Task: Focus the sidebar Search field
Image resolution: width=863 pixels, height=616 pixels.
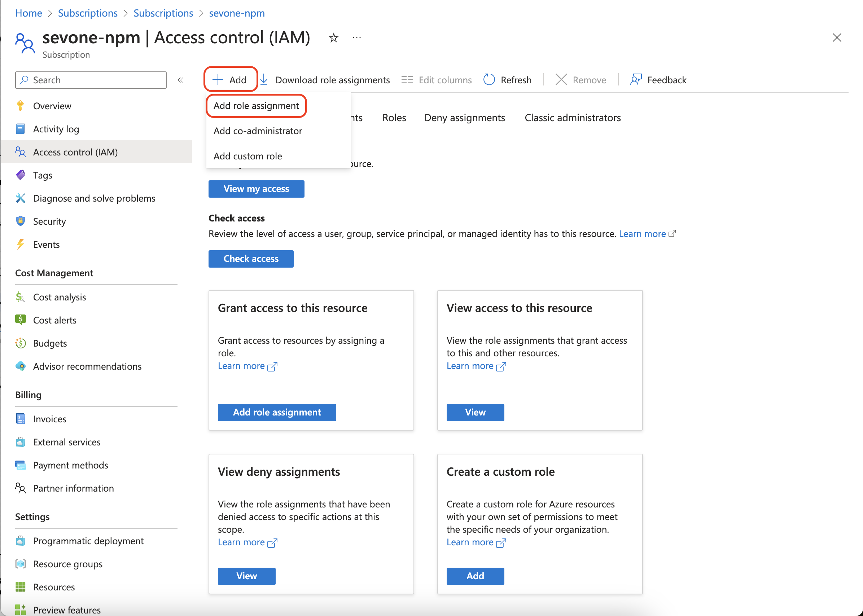Action: click(x=91, y=80)
